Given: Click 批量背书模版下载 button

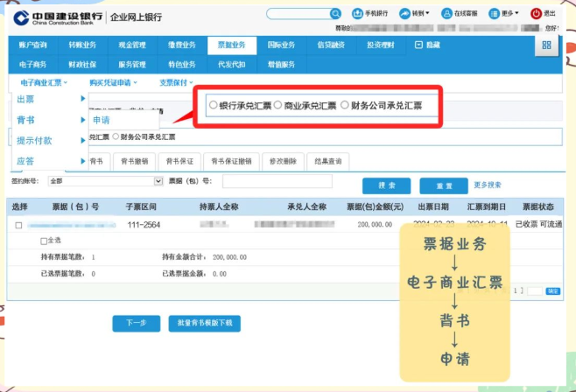Looking at the screenshot, I should pos(205,324).
